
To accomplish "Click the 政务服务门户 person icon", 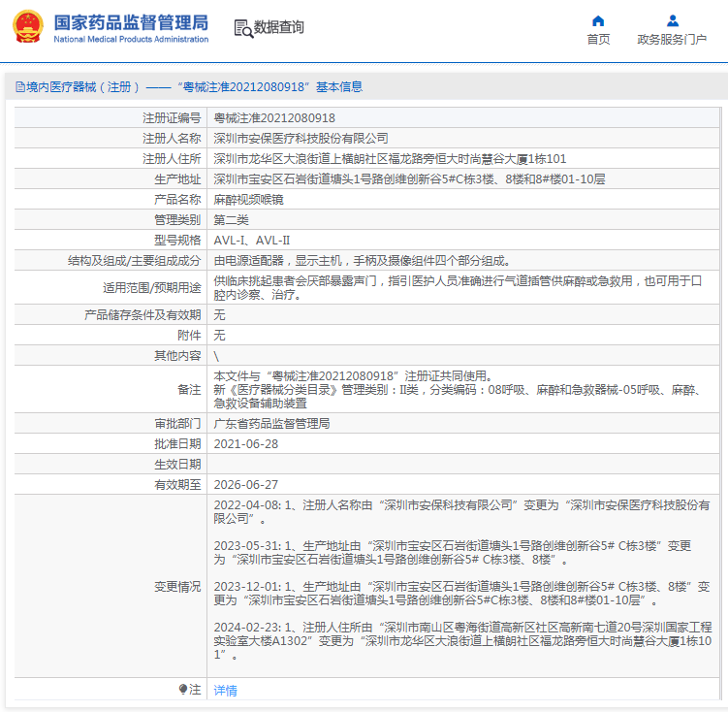I will [672, 20].
